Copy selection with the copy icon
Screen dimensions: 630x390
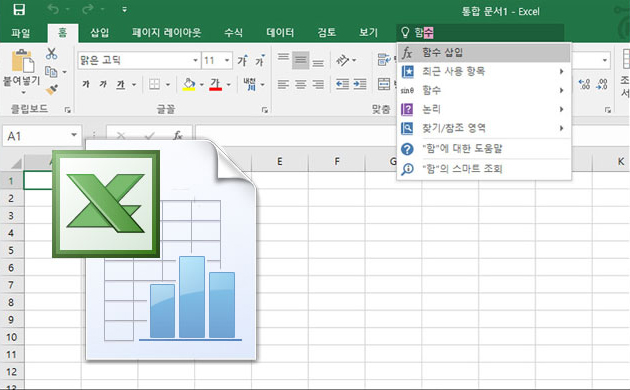pyautogui.click(x=51, y=72)
